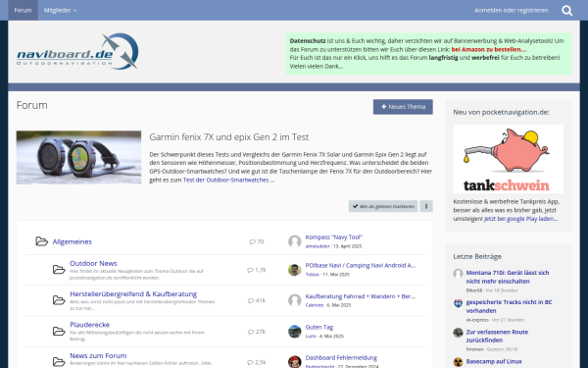Follow Test der Outdoor-Smartwatches link

pos(228,180)
